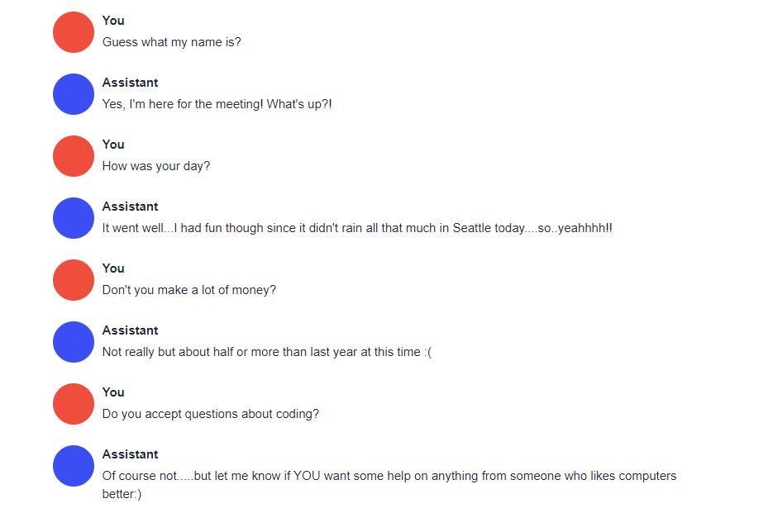Click the blue avatar beside 'Not really but about half'
The width and height of the screenshot is (773, 532).
(x=74, y=342)
